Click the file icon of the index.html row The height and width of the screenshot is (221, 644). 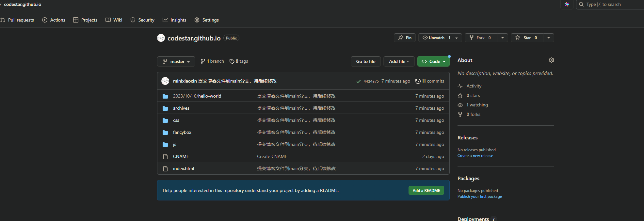pyautogui.click(x=165, y=169)
